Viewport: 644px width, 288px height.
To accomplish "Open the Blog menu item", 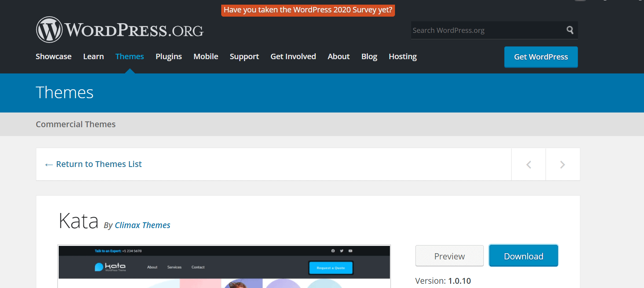I will pyautogui.click(x=369, y=56).
